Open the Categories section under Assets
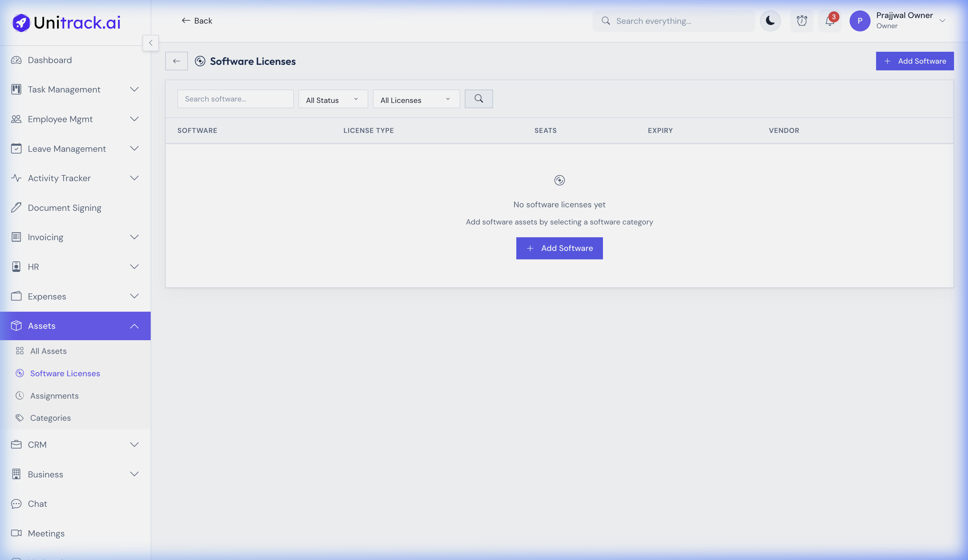This screenshot has width=968, height=560. (x=50, y=418)
